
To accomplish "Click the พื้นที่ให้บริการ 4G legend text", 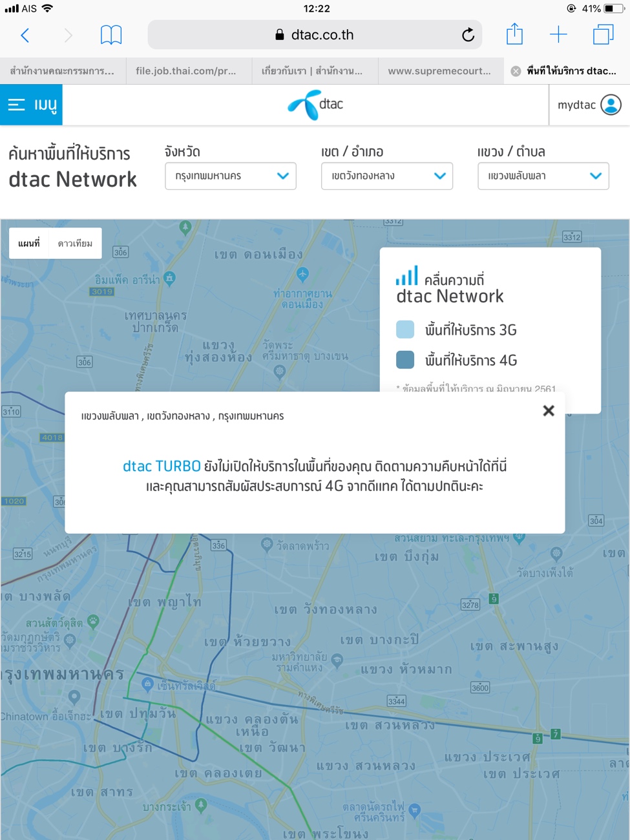I will click(471, 361).
